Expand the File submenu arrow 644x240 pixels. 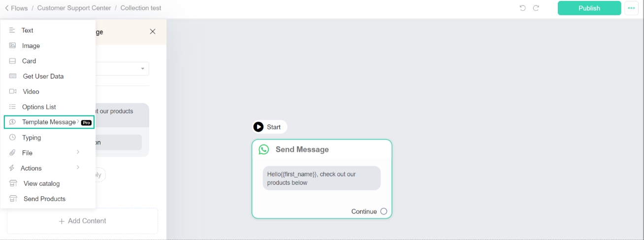coord(78,152)
